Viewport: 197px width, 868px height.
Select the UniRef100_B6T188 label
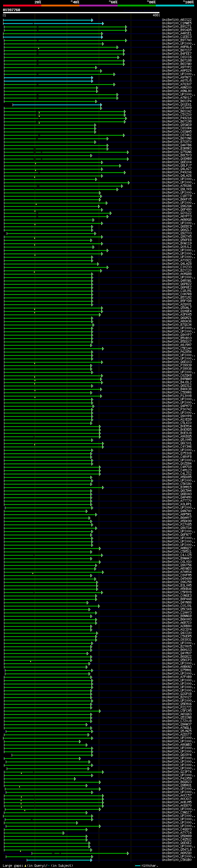click(x=177, y=61)
